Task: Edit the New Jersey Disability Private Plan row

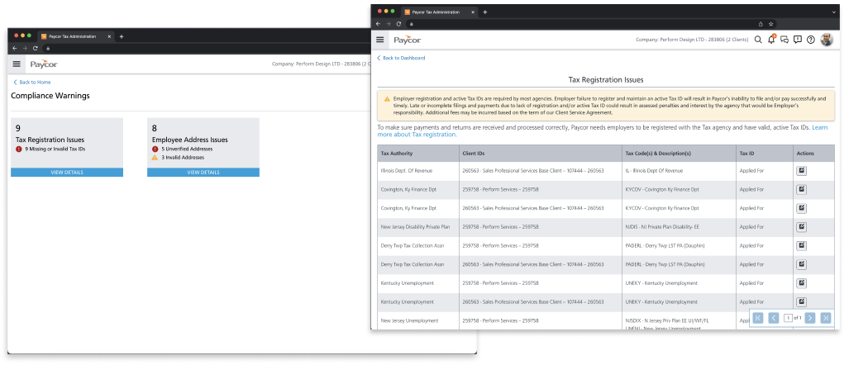Action: pos(801,227)
